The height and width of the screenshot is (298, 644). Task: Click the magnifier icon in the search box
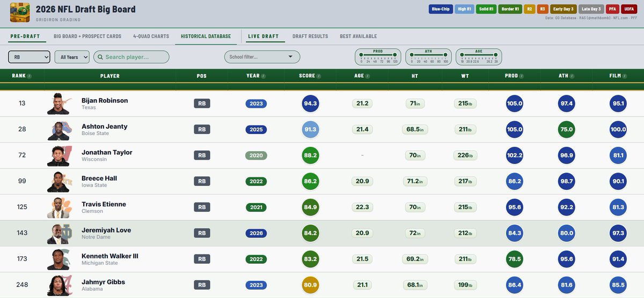pos(100,57)
